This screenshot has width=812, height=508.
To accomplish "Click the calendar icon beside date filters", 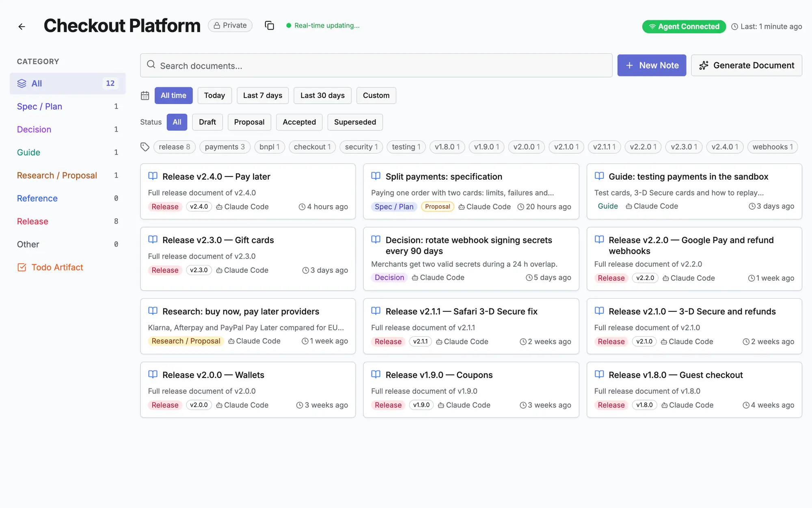I will click(x=145, y=96).
